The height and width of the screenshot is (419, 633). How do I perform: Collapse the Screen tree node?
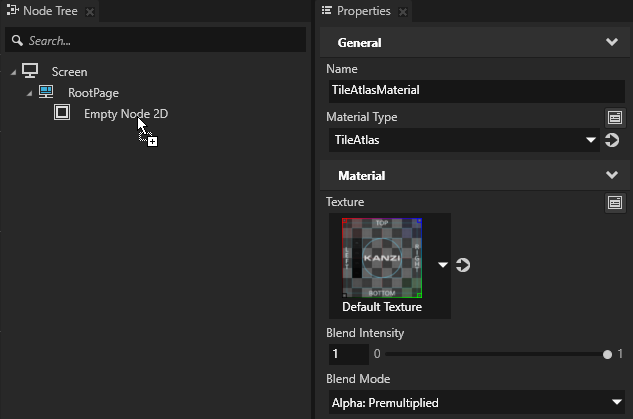coord(13,72)
